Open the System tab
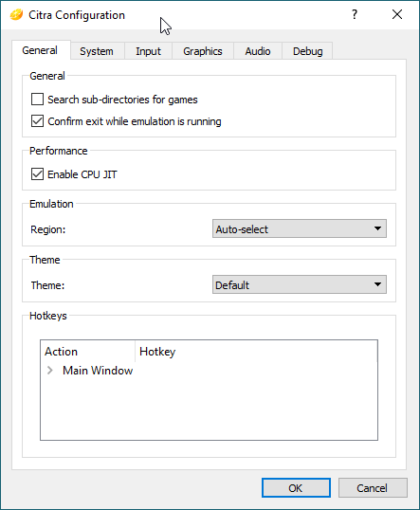The height and width of the screenshot is (510, 420). click(x=97, y=51)
